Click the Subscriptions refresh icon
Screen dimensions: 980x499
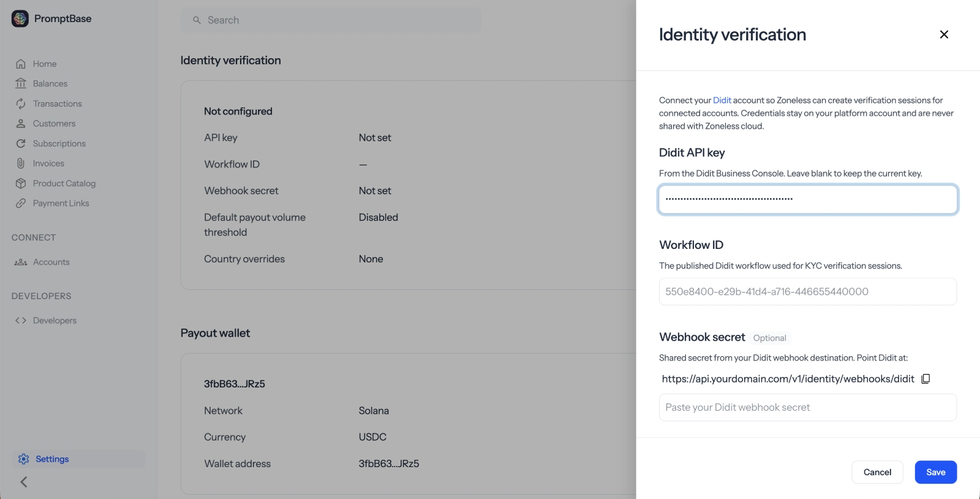[x=21, y=143]
